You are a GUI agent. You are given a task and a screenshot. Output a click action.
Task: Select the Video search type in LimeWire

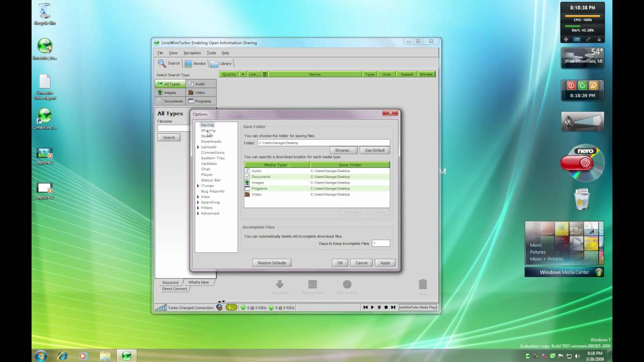[x=201, y=93]
